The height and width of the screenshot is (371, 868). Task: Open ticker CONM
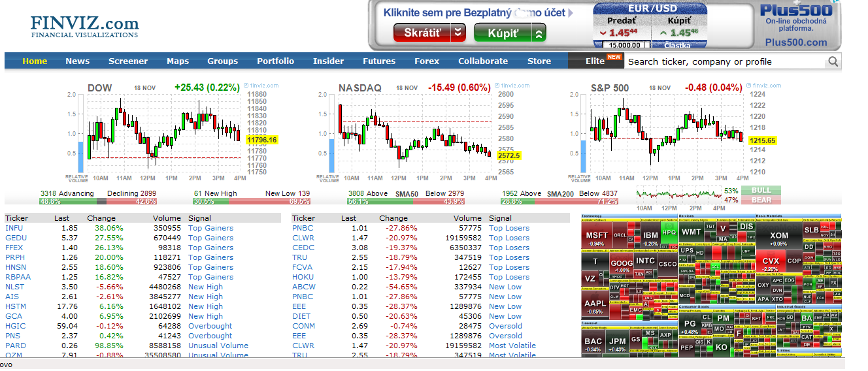[x=303, y=326]
